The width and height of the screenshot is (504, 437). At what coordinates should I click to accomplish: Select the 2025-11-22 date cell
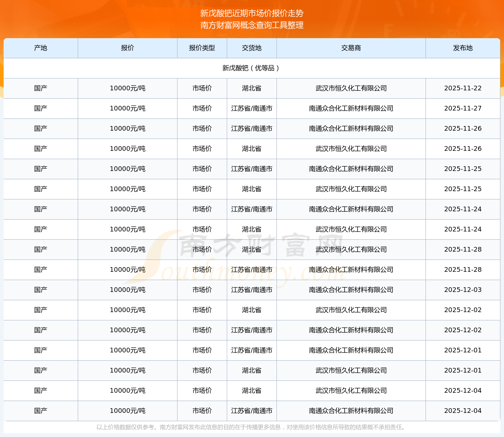pos(463,88)
